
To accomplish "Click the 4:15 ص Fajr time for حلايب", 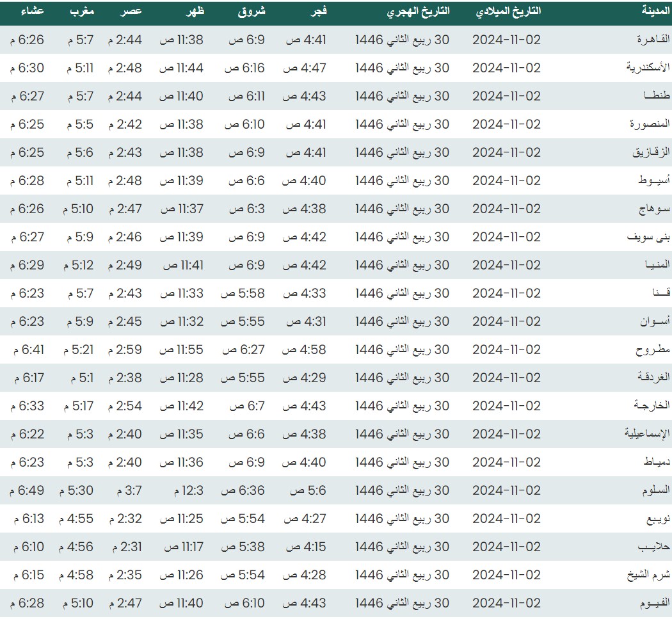I will (x=305, y=547).
